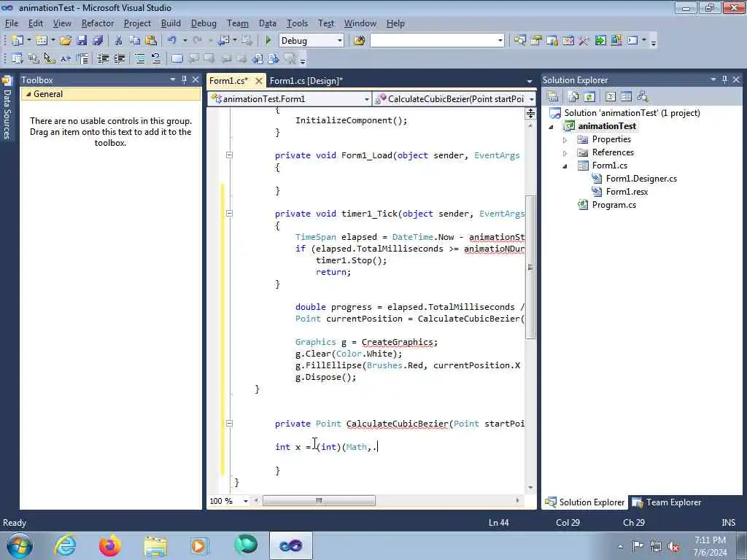747x560 pixels.
Task: Click the Navigate Backward toolbar icon
Action: click(x=223, y=41)
